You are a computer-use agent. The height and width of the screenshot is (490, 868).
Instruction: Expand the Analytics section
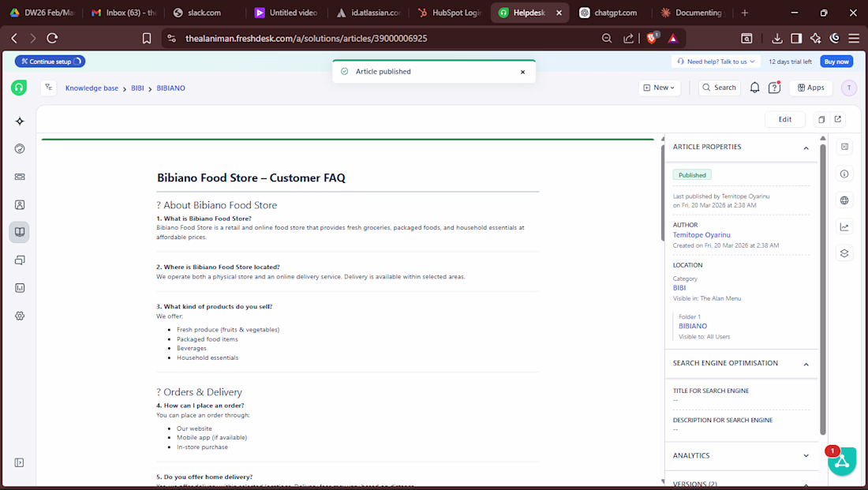click(806, 455)
